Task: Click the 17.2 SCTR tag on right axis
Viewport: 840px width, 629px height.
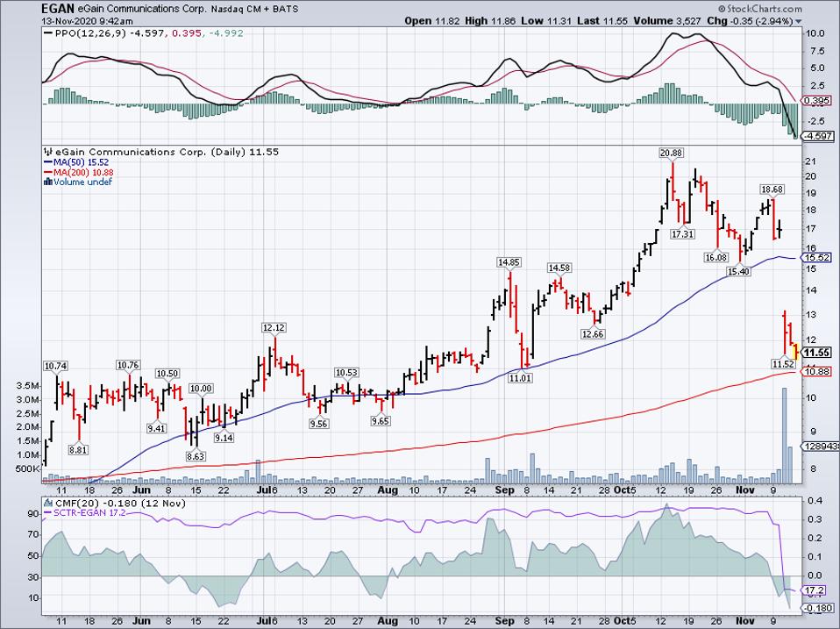Action: point(815,590)
